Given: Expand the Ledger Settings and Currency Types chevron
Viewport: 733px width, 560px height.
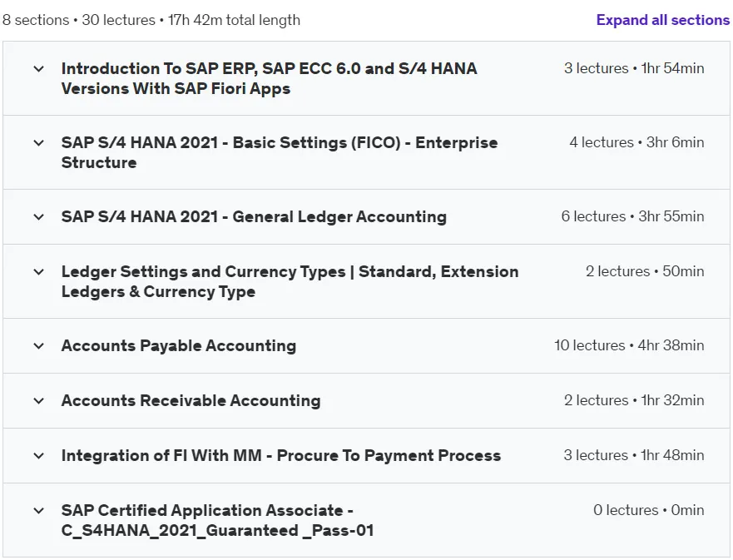Looking at the screenshot, I should 39,271.
